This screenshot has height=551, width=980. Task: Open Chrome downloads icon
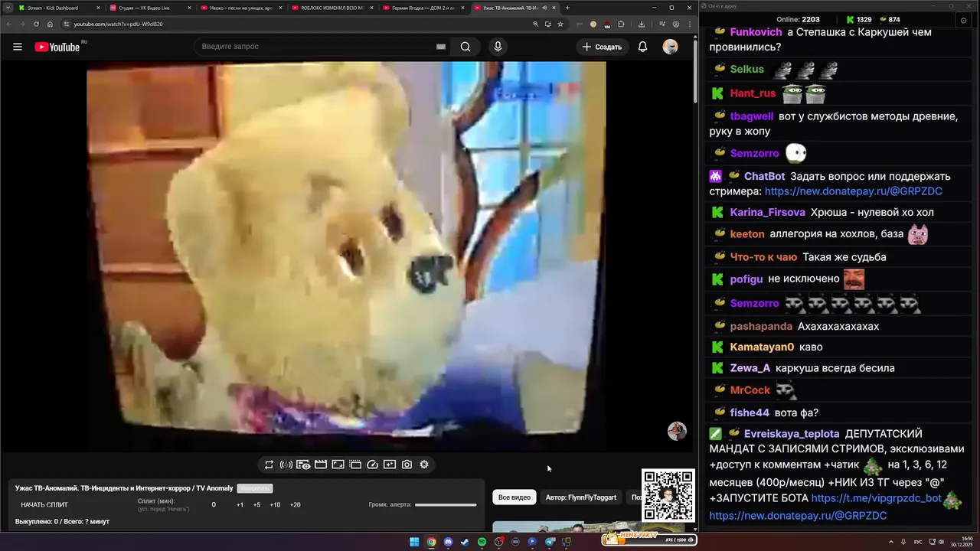tap(641, 24)
